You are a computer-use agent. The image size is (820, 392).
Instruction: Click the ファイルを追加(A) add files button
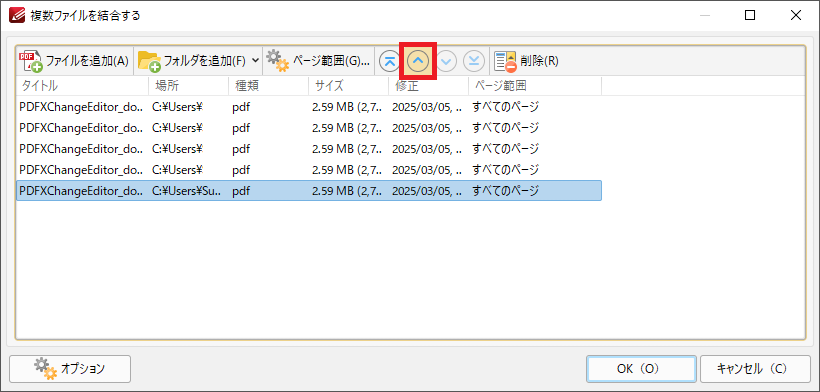pos(74,61)
